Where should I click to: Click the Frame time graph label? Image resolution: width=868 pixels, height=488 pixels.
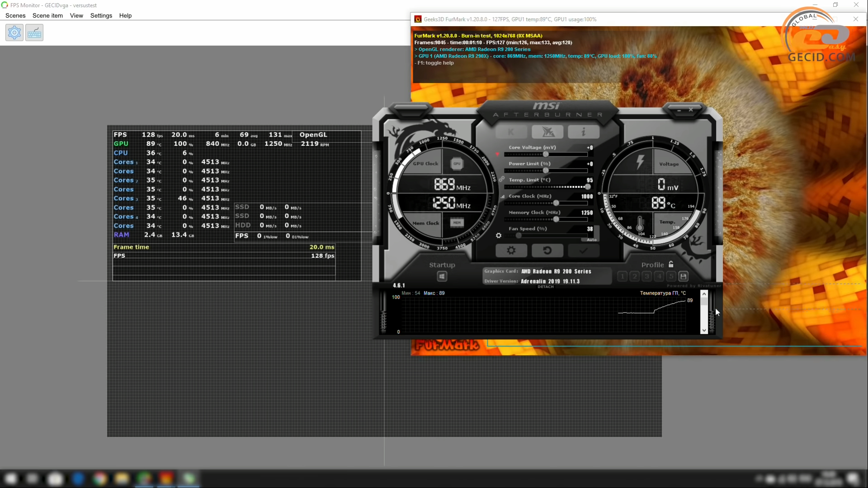click(x=131, y=247)
